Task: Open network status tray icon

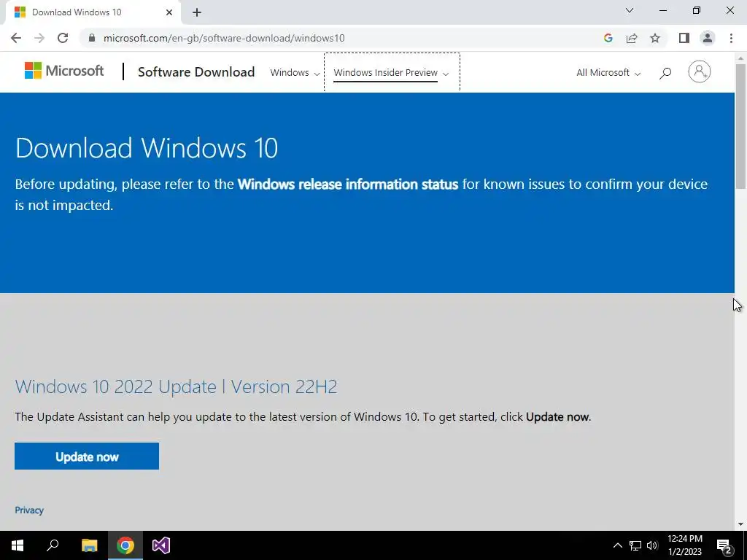Action: (x=635, y=545)
